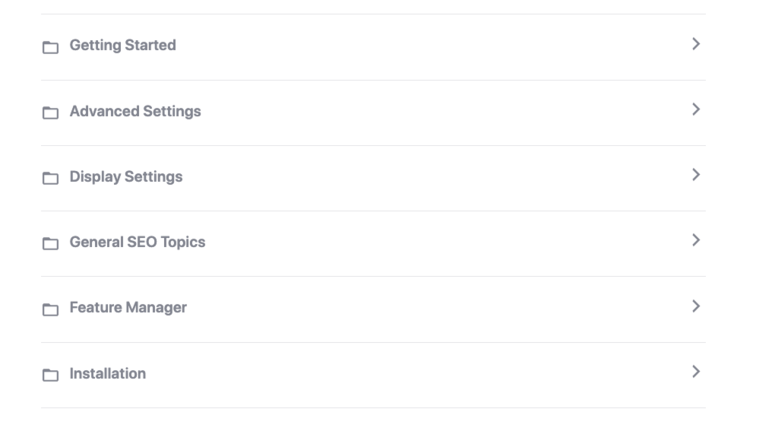Expand Installation category via chevron arrow

[696, 371]
